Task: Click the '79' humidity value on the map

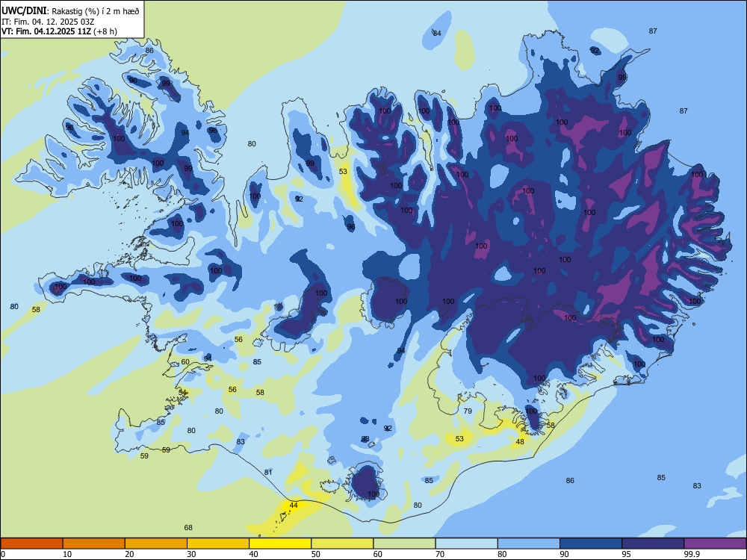Action: [468, 411]
